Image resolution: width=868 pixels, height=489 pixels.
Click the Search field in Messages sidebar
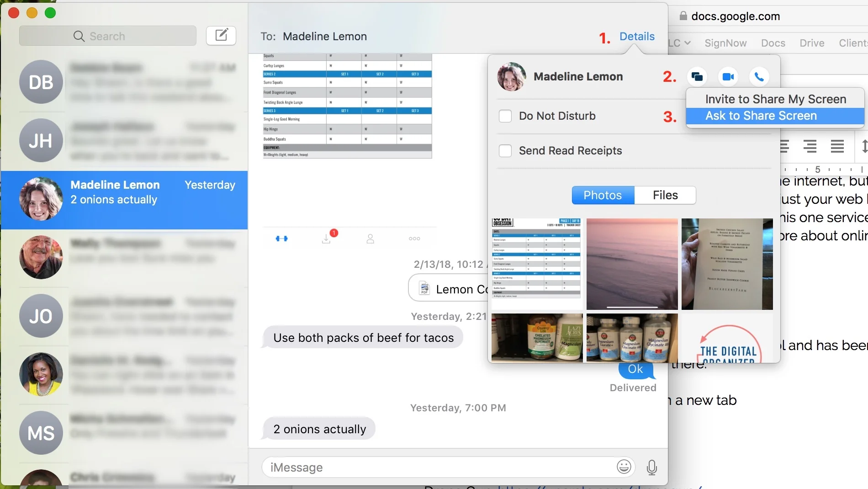point(108,36)
